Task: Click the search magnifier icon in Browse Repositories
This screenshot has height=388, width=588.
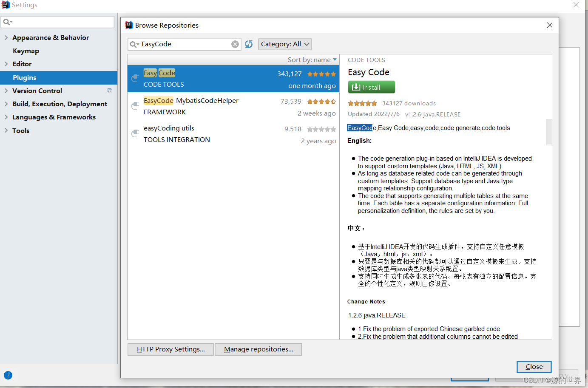Action: [x=134, y=44]
